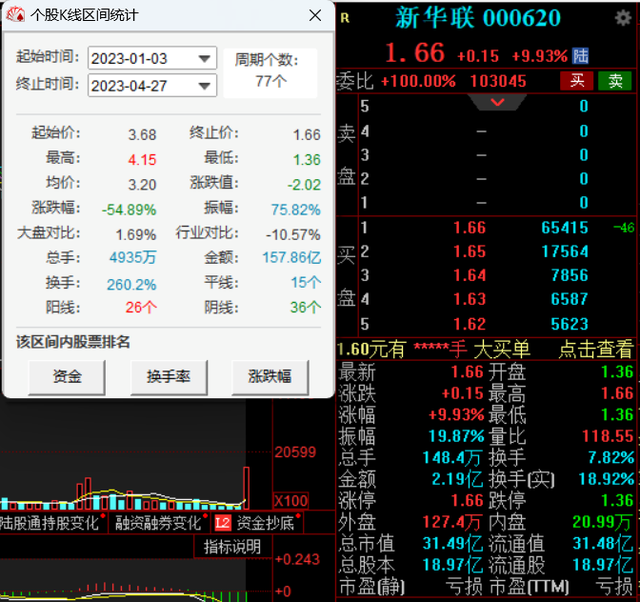Image resolution: width=640 pixels, height=602 pixels.
Task: Open the 起始时间 date dropdown
Action: pyautogui.click(x=204, y=59)
